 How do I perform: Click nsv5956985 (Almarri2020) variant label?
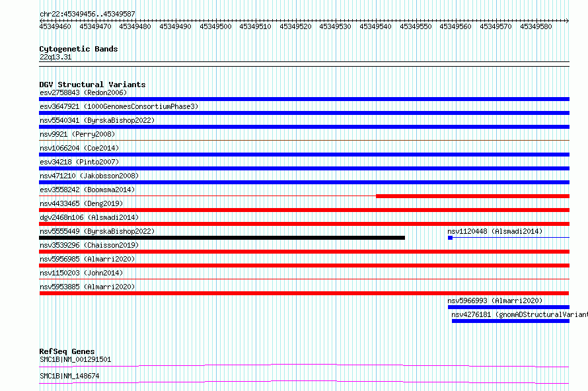(87, 259)
